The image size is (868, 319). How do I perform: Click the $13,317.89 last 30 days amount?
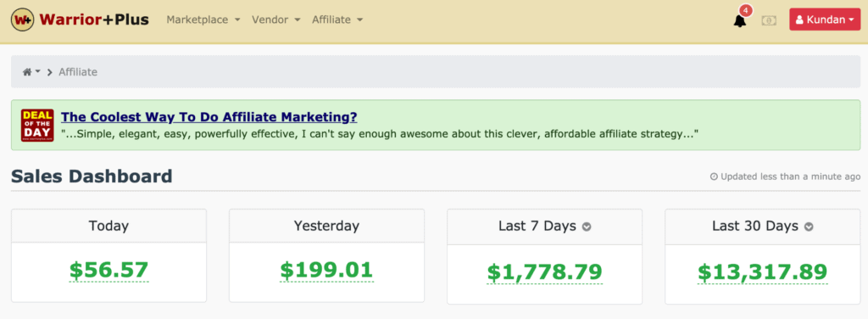(x=762, y=272)
